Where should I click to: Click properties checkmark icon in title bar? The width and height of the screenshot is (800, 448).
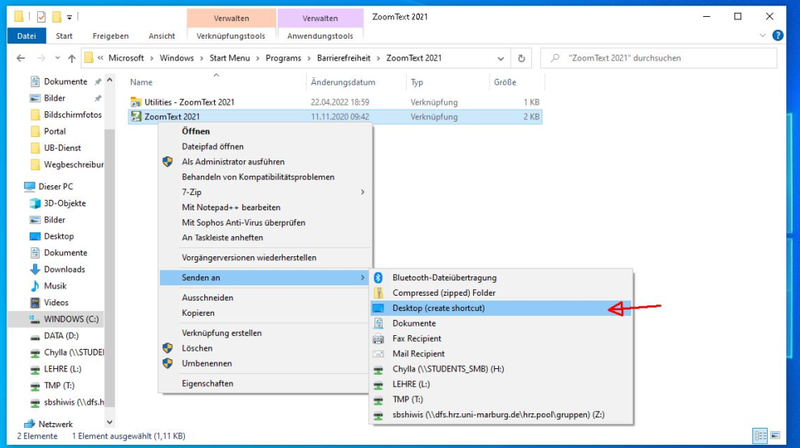[41, 17]
